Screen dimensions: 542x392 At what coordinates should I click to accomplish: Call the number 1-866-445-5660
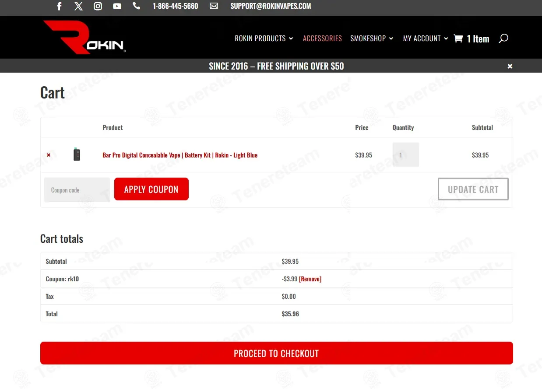pos(175,6)
